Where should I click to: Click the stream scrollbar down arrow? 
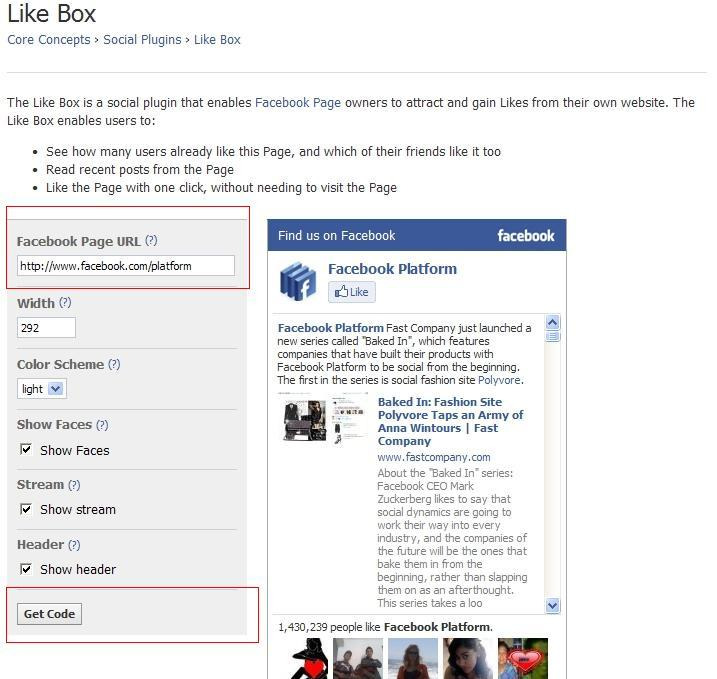point(552,606)
